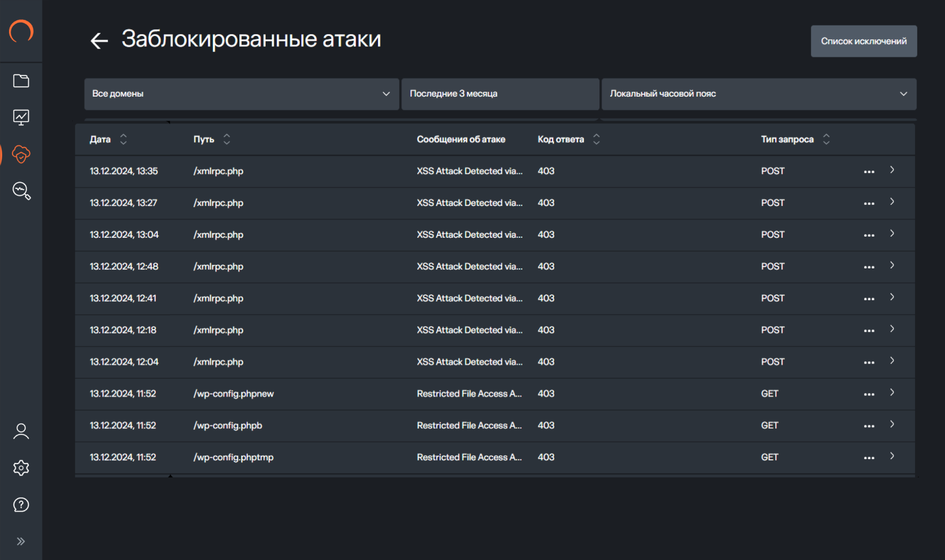Open the folder icon in sidebar

point(21,81)
